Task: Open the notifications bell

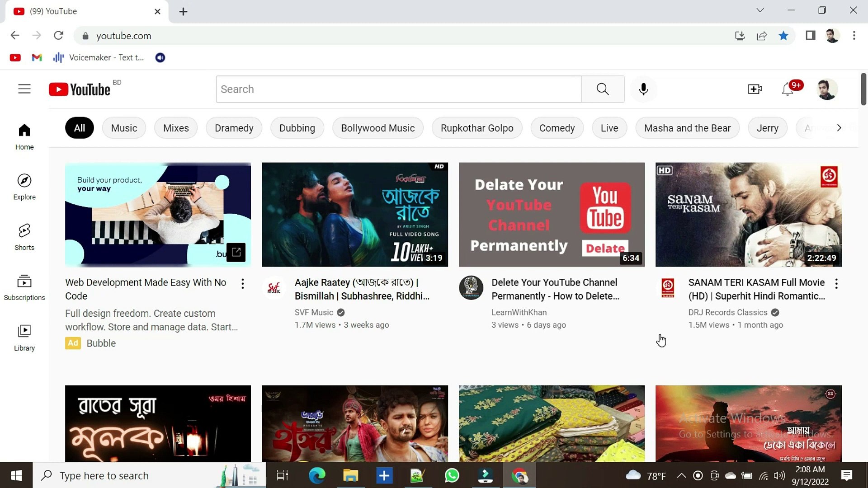Action: point(787,89)
